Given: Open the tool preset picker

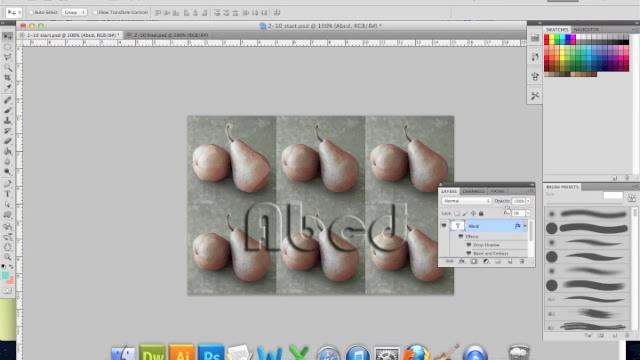Looking at the screenshot, I should [14, 13].
